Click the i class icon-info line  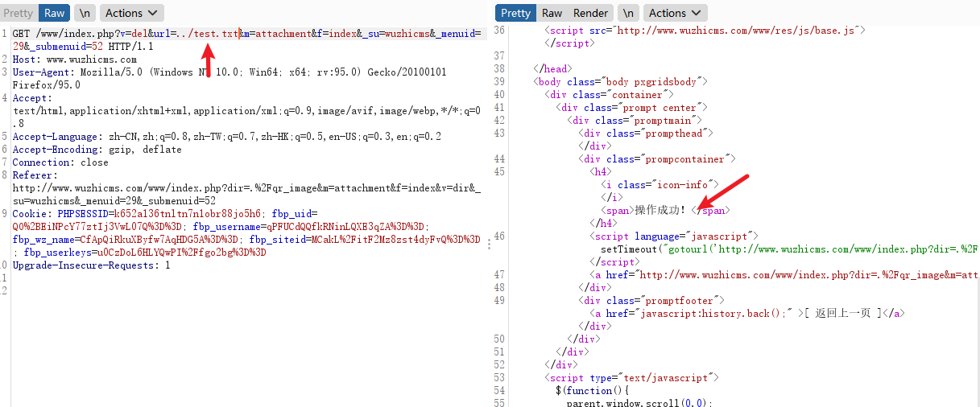(658, 185)
